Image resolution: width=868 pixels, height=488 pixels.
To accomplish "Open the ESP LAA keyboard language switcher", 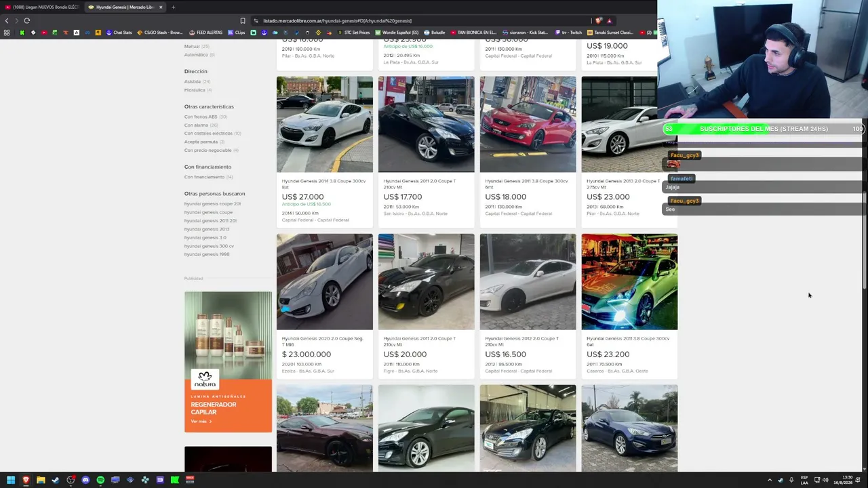I will click(804, 480).
